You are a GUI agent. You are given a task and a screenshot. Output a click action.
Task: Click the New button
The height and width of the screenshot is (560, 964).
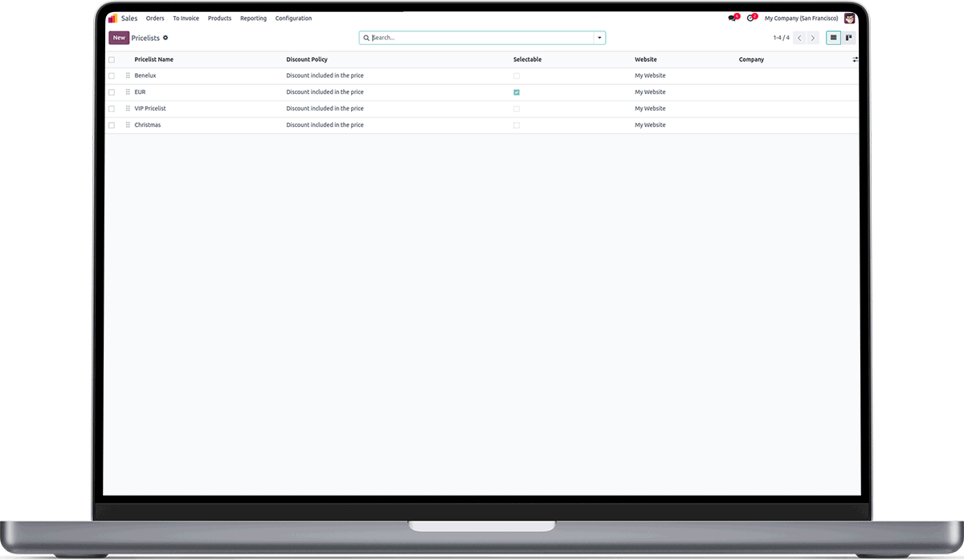(119, 38)
